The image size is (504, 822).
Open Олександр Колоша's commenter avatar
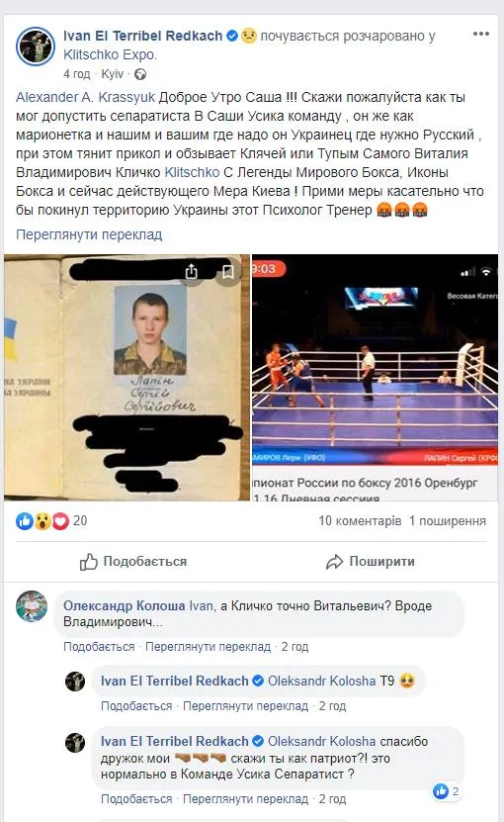(32, 606)
